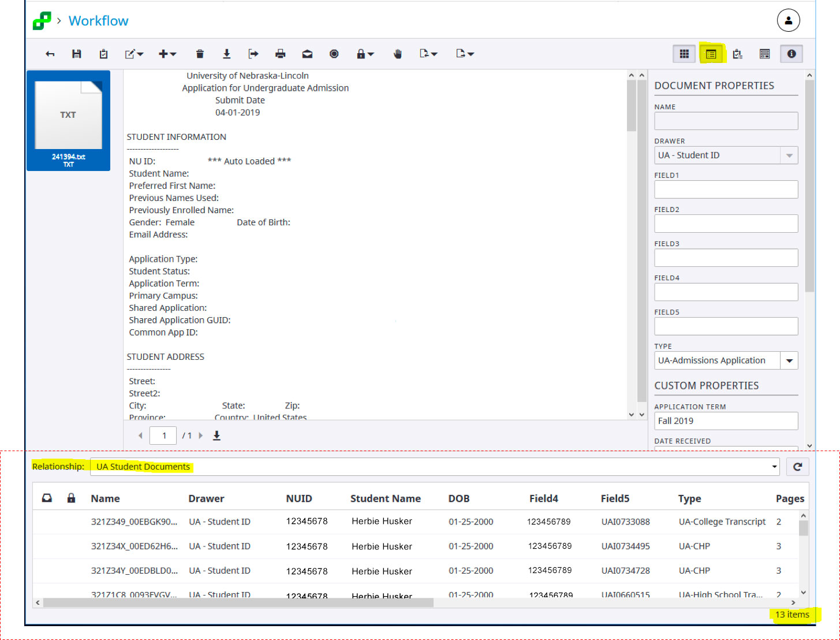This screenshot has height=640, width=840.
Task: Click the page number box
Action: (x=163, y=436)
